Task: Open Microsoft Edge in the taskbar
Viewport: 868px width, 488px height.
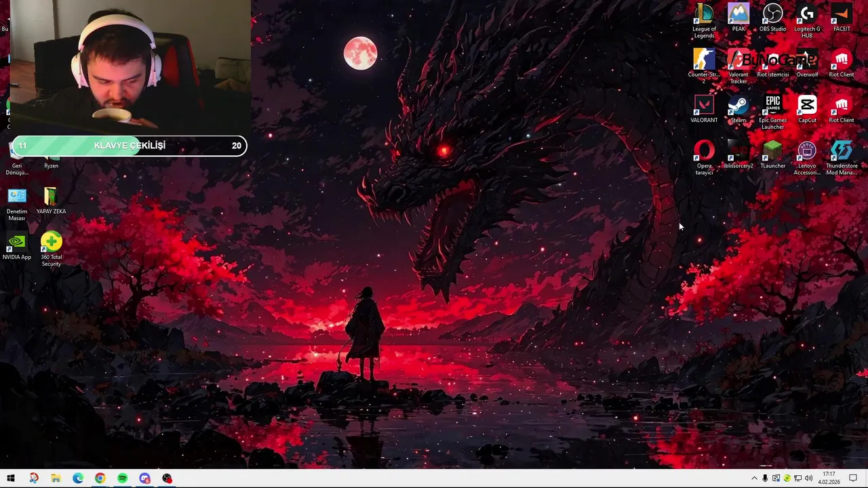Action: [78, 479]
